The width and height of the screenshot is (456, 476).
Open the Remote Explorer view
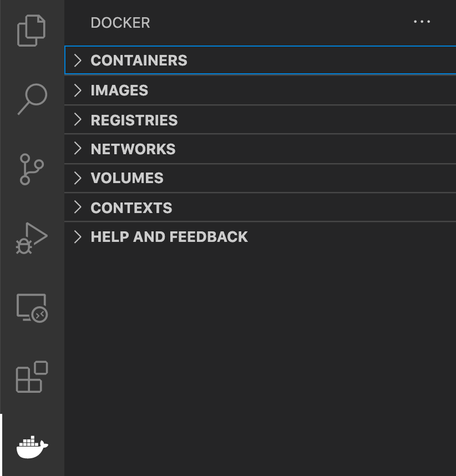pyautogui.click(x=32, y=308)
